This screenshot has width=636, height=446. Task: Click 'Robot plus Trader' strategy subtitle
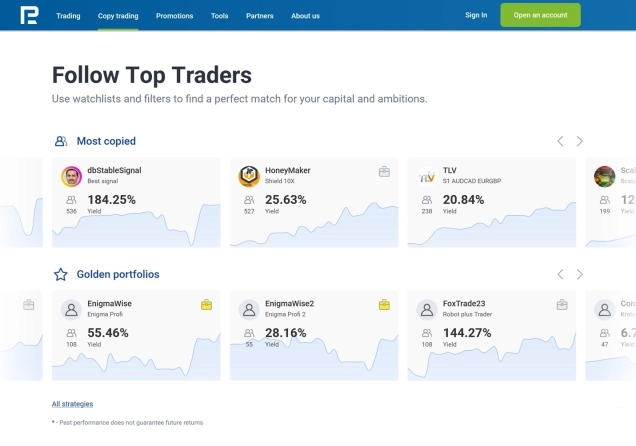(467, 314)
